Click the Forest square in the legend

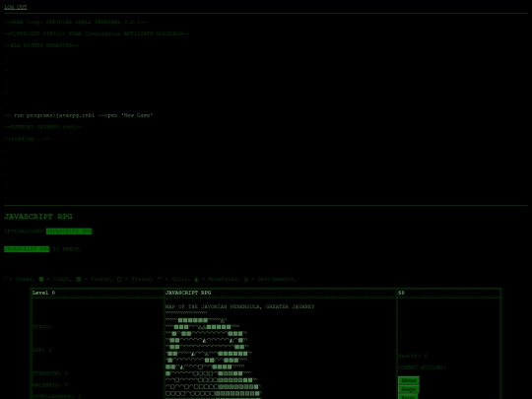79,279
